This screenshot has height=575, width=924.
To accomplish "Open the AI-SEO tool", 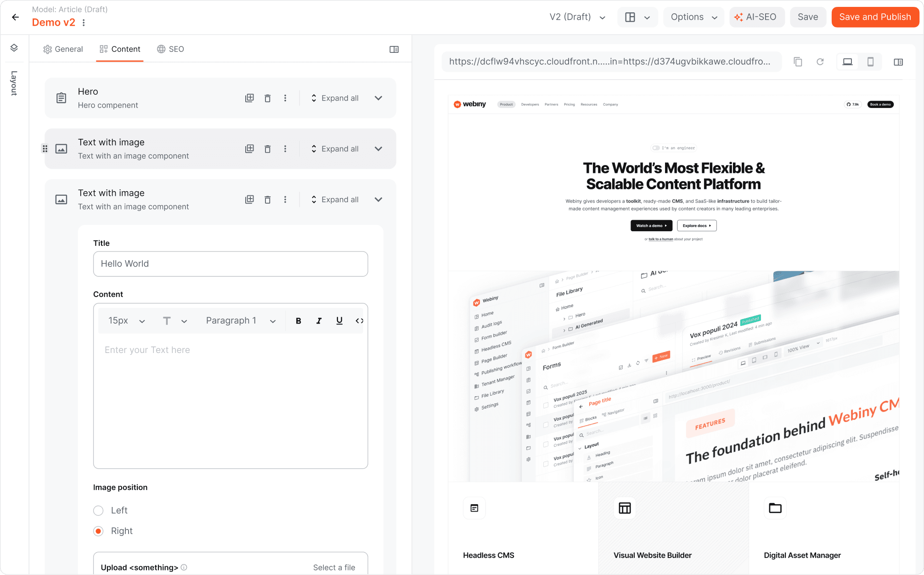I will (757, 17).
